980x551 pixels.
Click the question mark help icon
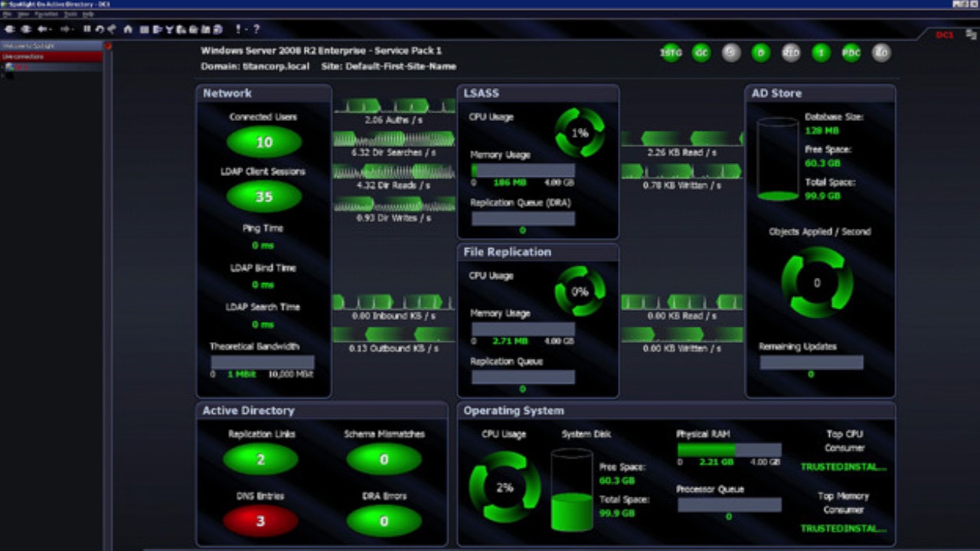[x=256, y=29]
